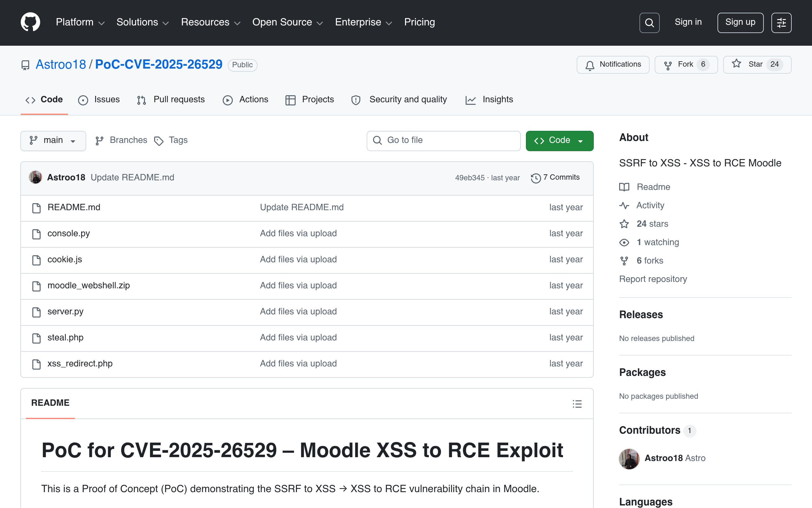Screen dimensions: 812x508
Task: Click the Readme book icon in About
Action: point(624,187)
